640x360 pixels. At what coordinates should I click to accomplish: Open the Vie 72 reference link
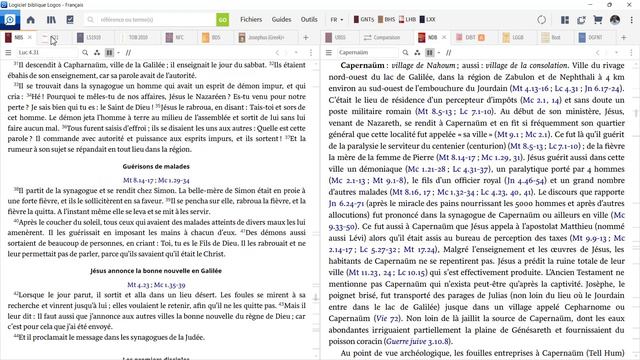tap(387, 318)
